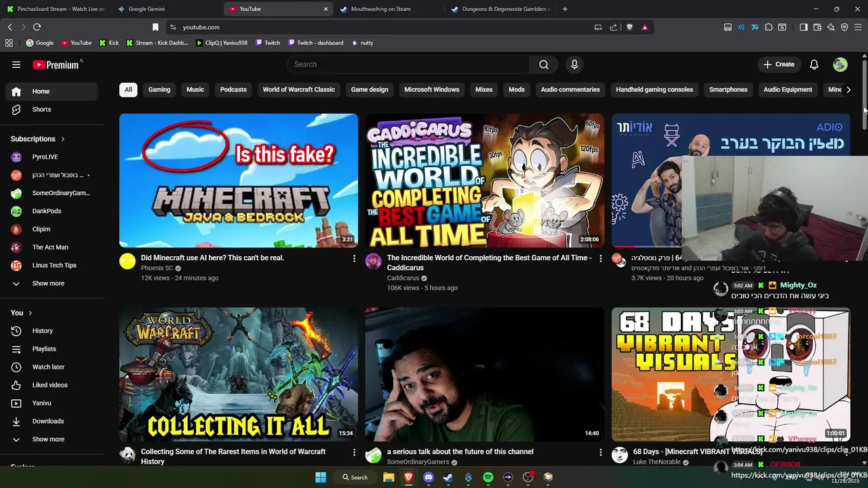The width and height of the screenshot is (868, 488).
Task: Open Spotify from the taskbar
Action: click(x=488, y=477)
